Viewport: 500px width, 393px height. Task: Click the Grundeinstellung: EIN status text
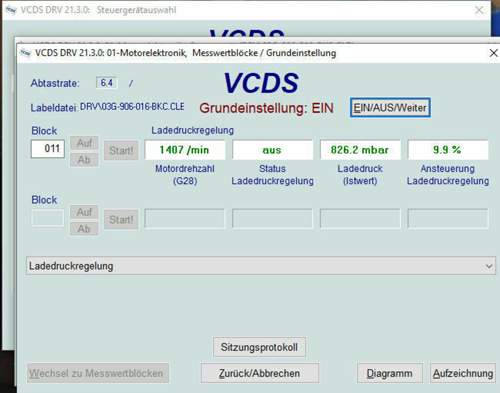[x=266, y=108]
